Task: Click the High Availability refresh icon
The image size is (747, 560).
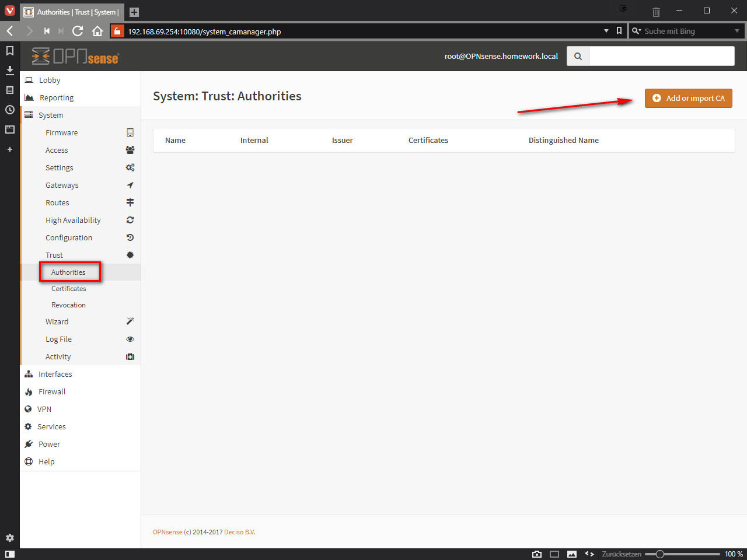Action: pos(130,220)
